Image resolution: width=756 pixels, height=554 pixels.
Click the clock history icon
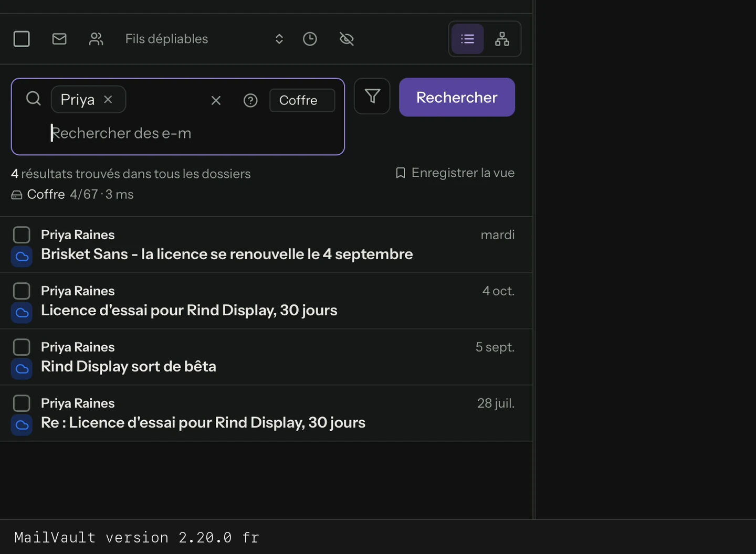[310, 39]
